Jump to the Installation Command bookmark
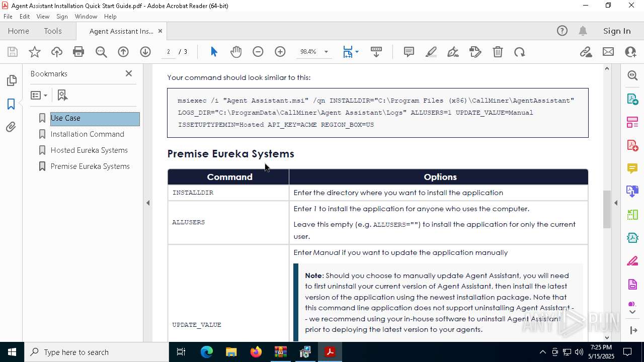The image size is (644, 362). click(87, 134)
